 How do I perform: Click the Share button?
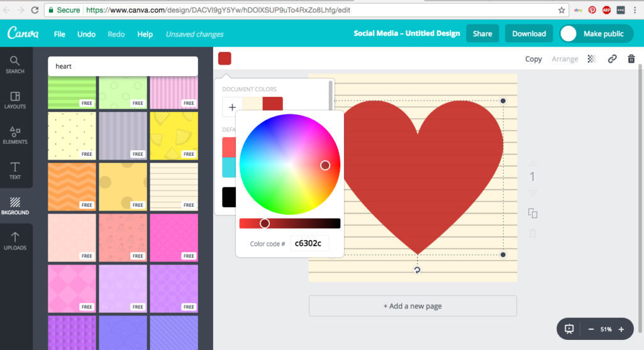482,34
